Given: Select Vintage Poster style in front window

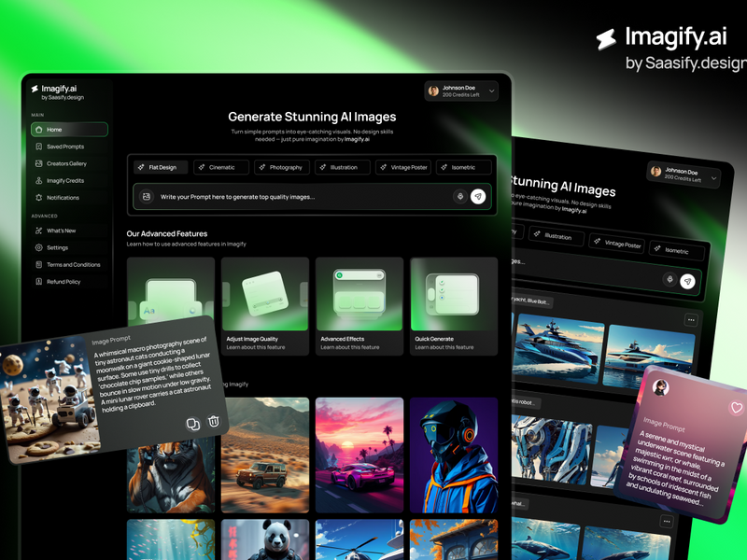Looking at the screenshot, I should [403, 167].
